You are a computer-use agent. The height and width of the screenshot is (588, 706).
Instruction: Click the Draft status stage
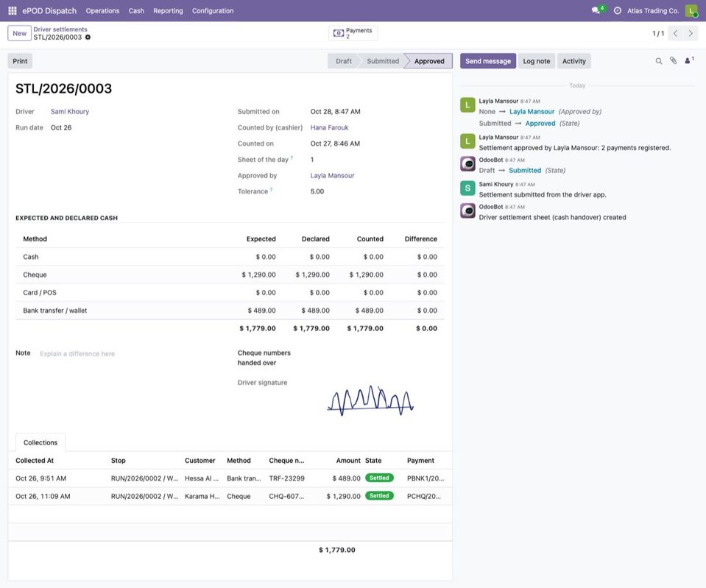(344, 61)
